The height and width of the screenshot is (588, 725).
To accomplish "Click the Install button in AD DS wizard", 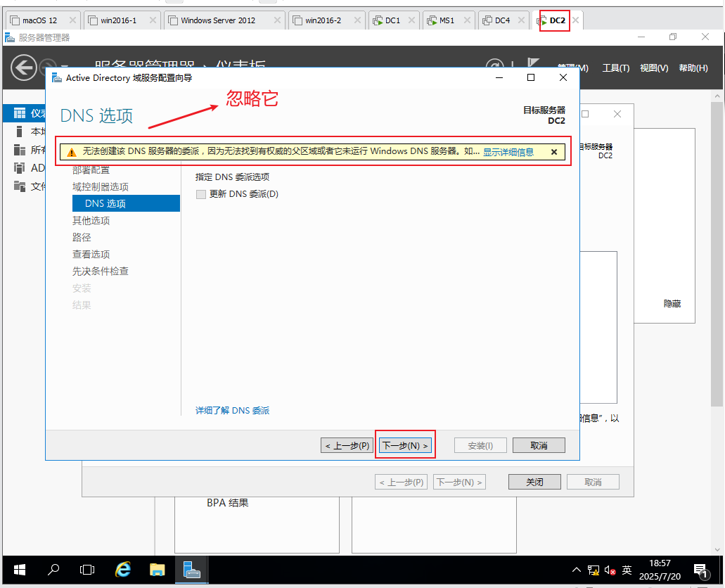I will (x=480, y=445).
